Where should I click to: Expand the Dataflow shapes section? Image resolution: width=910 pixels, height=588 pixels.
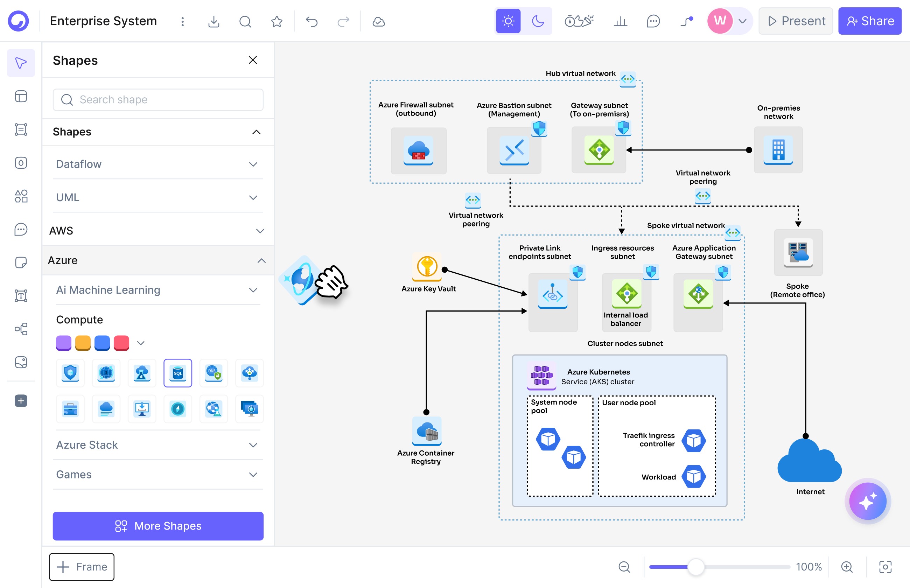[x=158, y=164]
